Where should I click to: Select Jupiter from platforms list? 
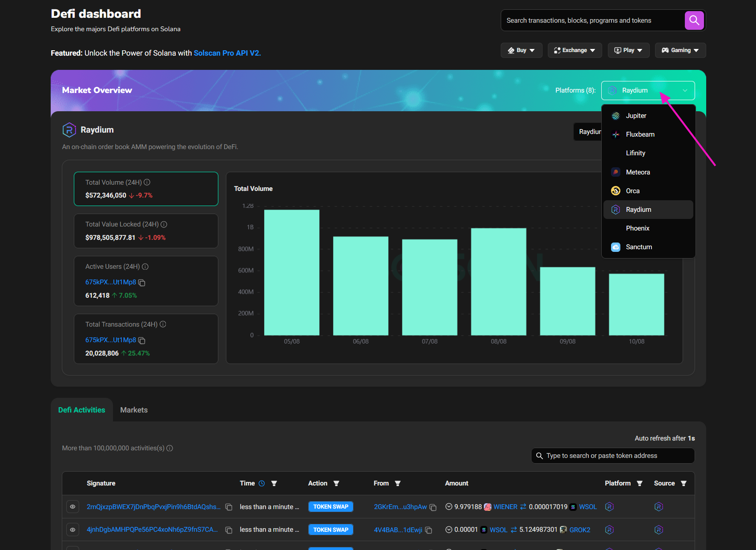coord(648,116)
